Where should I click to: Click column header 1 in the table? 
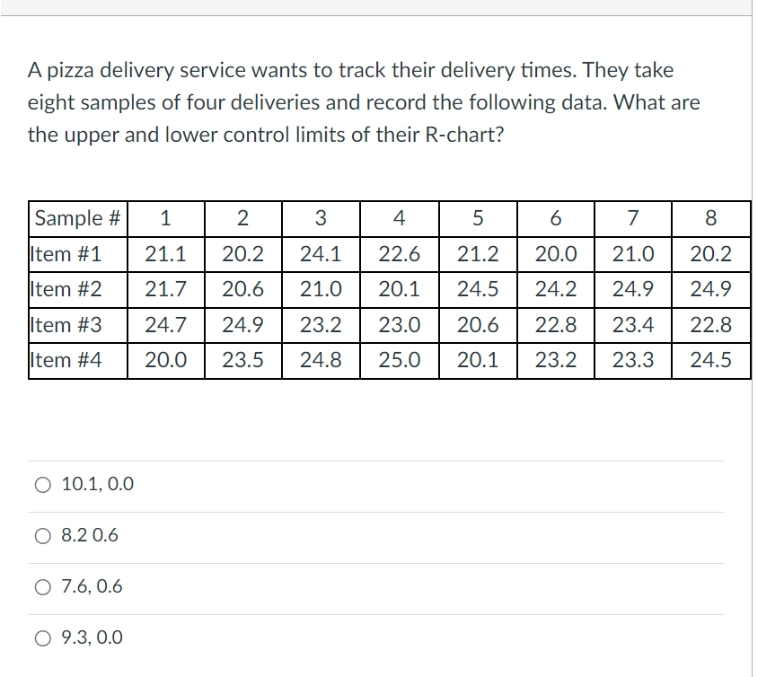(x=165, y=218)
